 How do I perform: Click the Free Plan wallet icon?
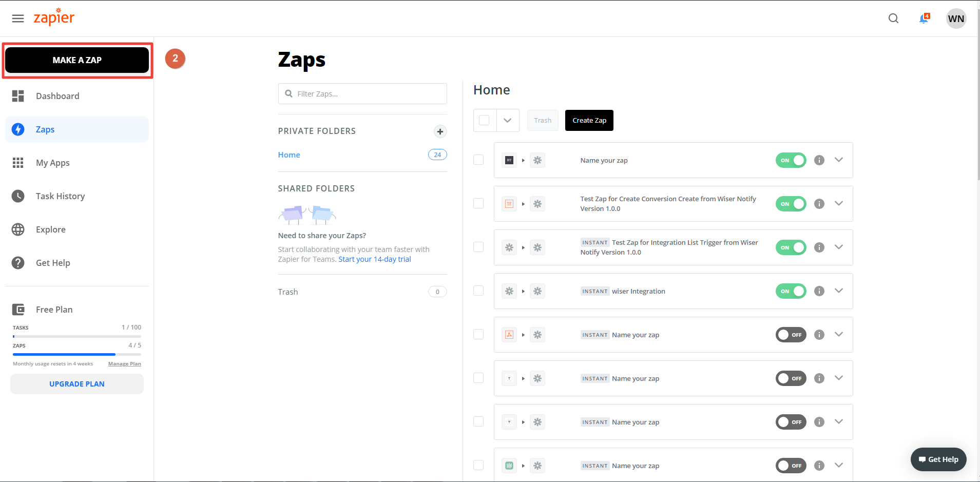pos(18,310)
